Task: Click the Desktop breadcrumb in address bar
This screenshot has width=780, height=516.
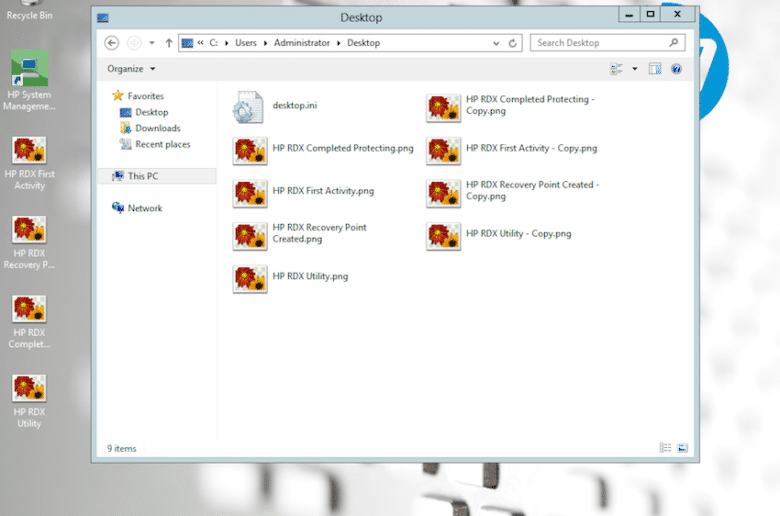Action: 363,43
